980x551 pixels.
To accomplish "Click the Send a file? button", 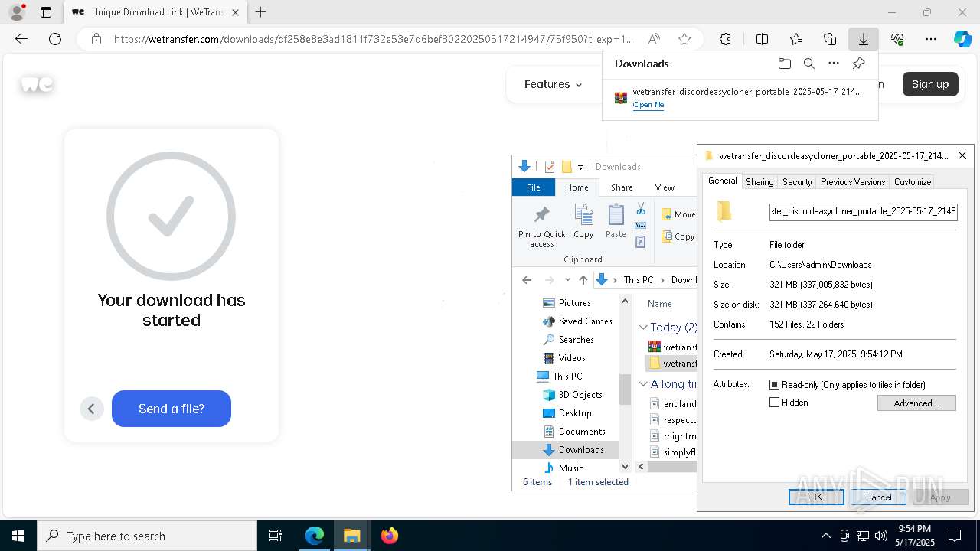I will [171, 409].
